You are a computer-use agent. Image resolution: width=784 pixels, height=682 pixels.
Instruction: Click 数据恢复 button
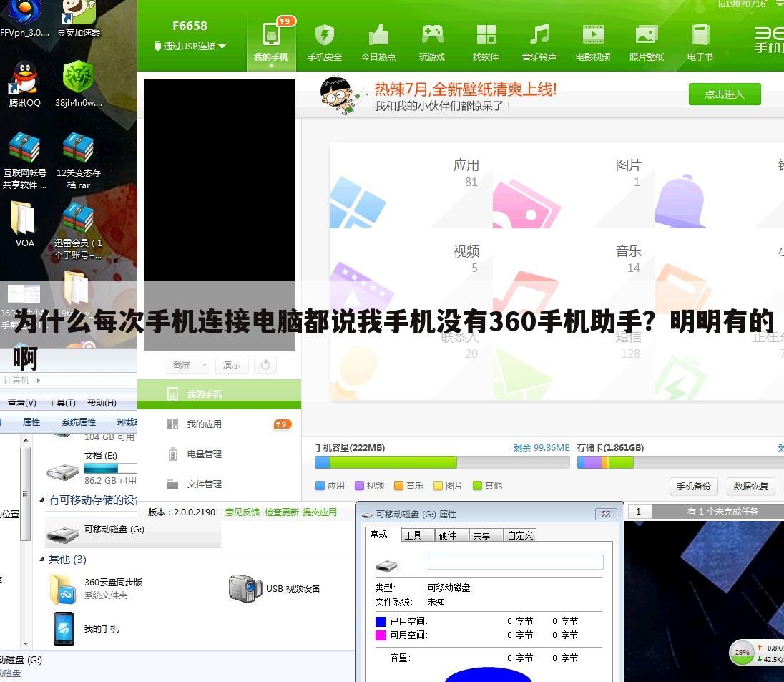(x=750, y=487)
